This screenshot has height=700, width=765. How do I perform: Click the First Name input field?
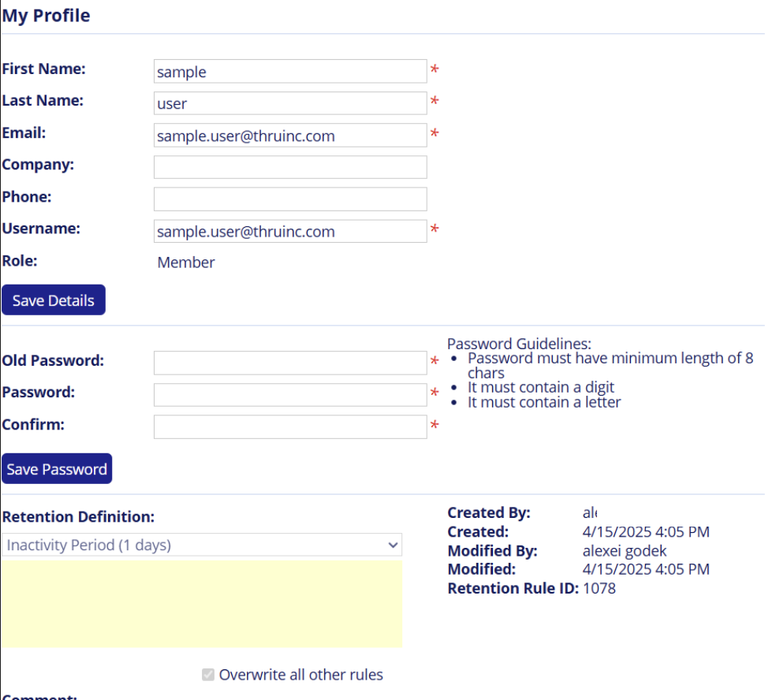tap(289, 72)
